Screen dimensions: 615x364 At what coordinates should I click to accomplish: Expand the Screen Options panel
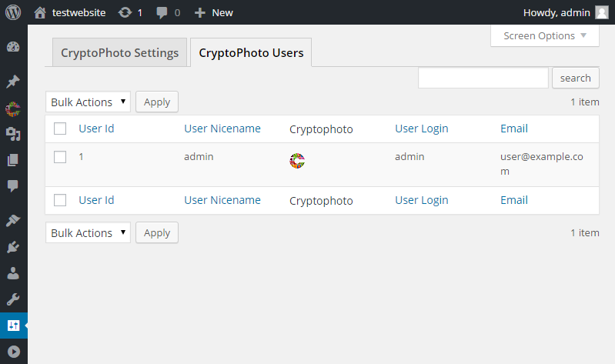[x=545, y=35]
